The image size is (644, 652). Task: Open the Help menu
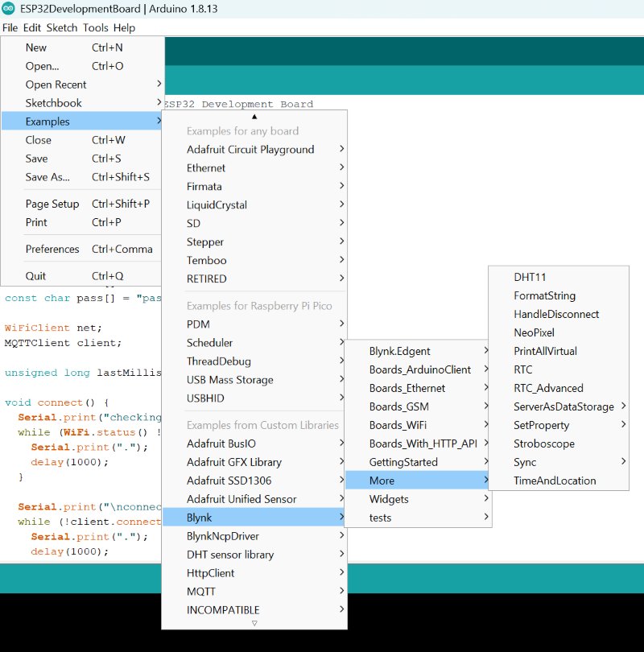pos(124,28)
